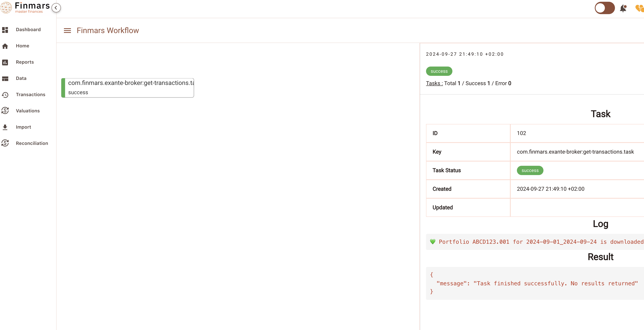Click the Data table icon
The height and width of the screenshot is (330, 644).
(5, 78)
